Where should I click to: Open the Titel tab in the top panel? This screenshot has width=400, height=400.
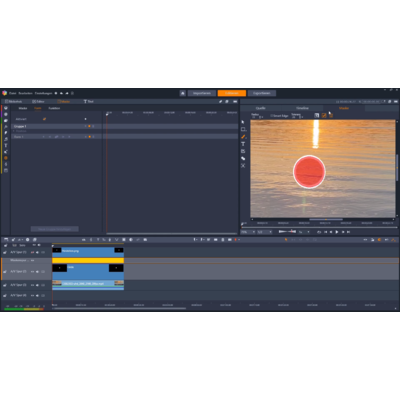[88, 101]
